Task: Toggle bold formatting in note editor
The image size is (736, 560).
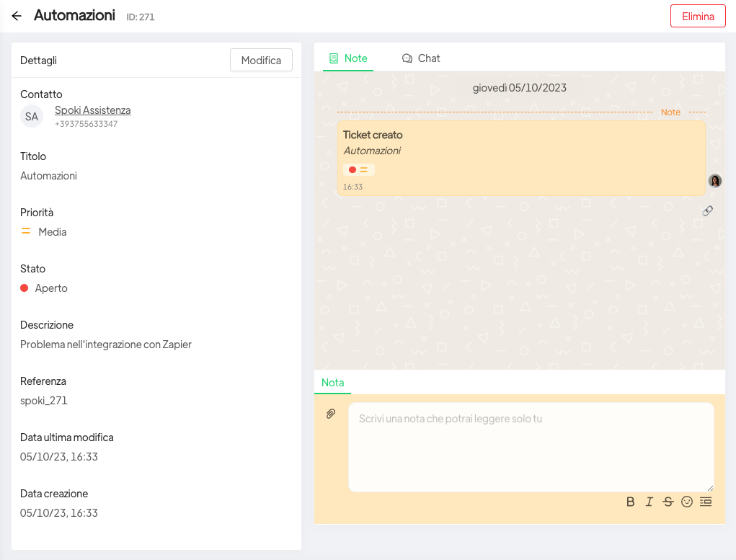Action: tap(631, 502)
